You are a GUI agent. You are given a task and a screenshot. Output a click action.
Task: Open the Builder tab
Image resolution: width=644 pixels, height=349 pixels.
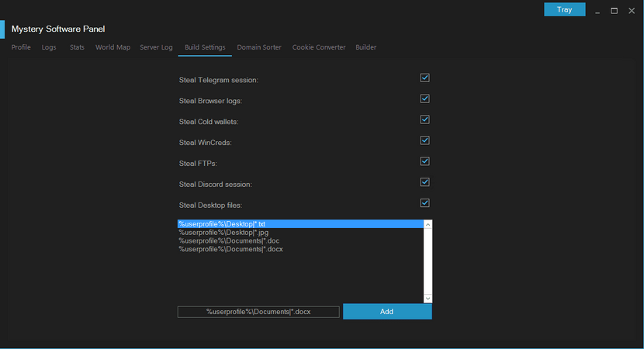tap(366, 47)
